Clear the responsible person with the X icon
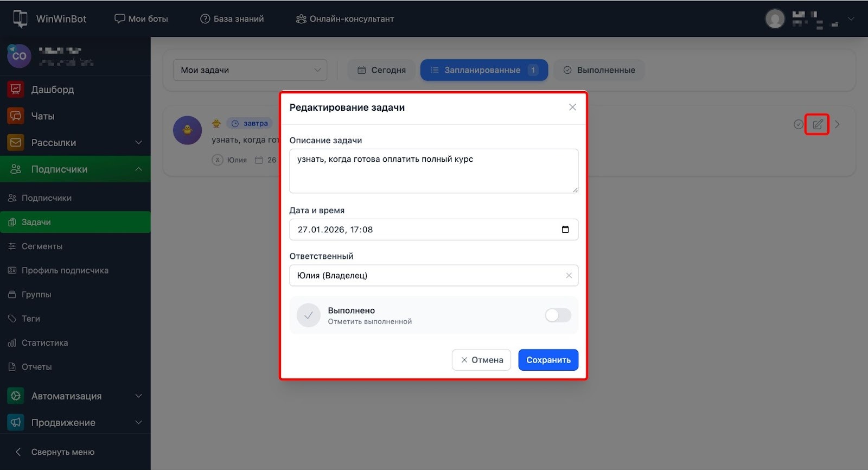Viewport: 868px width, 470px height. [569, 276]
